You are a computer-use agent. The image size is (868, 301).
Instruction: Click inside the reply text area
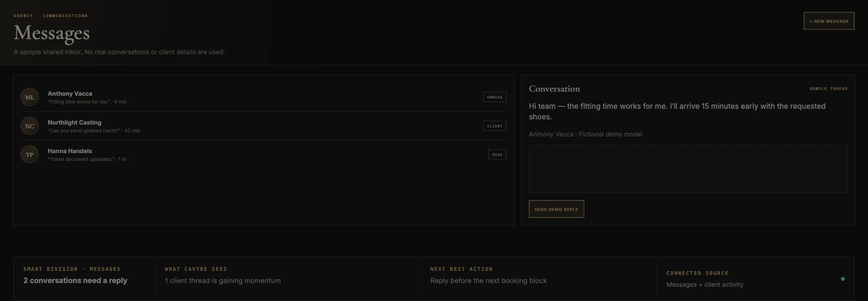[688, 169]
